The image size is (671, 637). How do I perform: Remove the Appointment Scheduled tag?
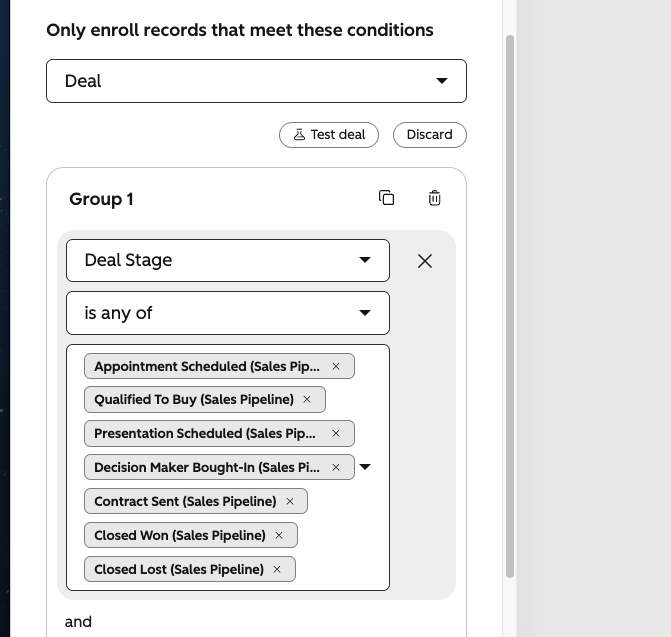(x=336, y=366)
